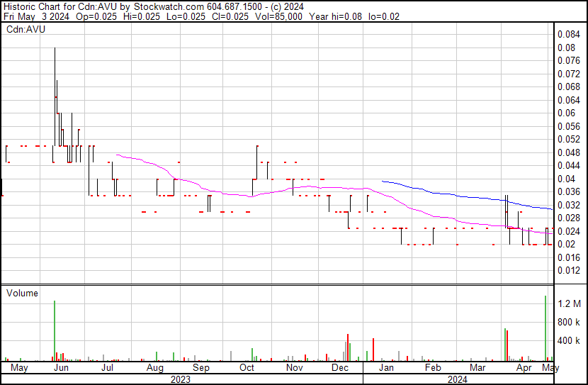Click the 'Jan' month label on time axis
The height and width of the screenshot is (385, 588).
(x=386, y=368)
